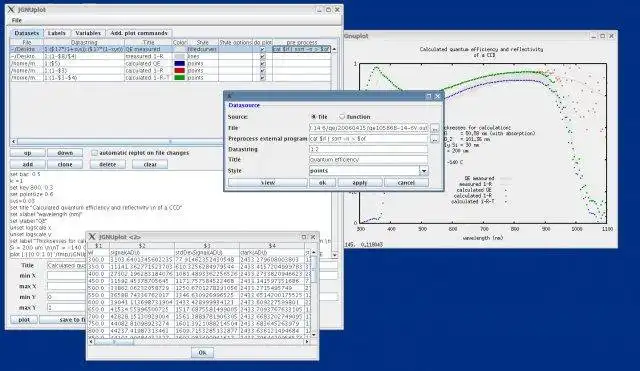
Task: Select the 'calculated QE' title cell
Action: point(148,64)
